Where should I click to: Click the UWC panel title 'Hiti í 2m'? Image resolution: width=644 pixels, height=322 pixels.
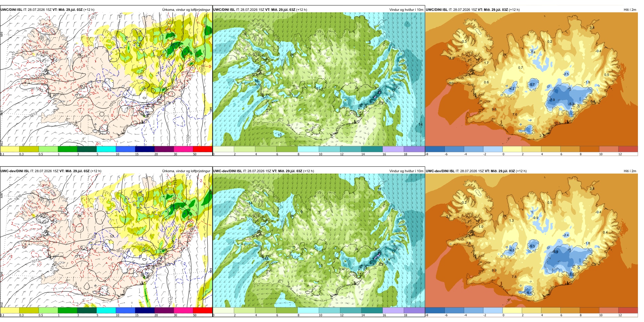(x=630, y=9)
